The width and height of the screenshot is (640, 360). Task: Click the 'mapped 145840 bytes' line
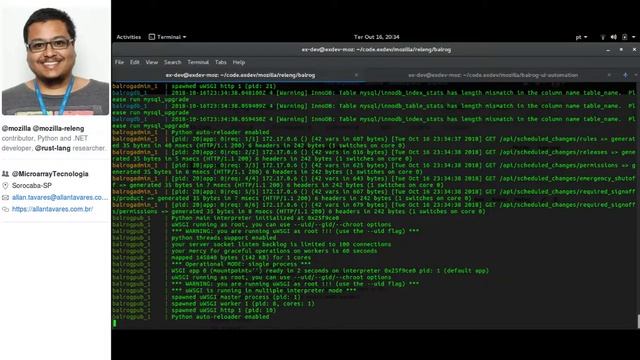(241, 258)
